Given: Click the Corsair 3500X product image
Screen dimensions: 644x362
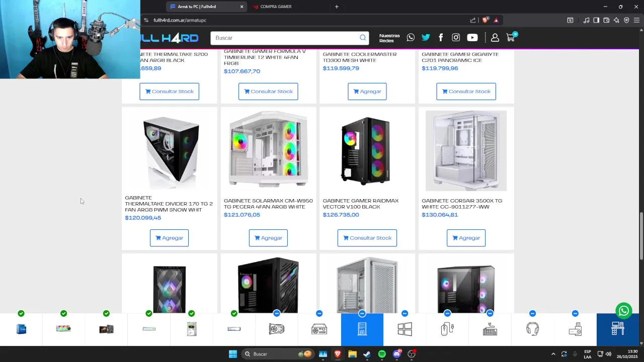Looking at the screenshot, I should point(466,151).
